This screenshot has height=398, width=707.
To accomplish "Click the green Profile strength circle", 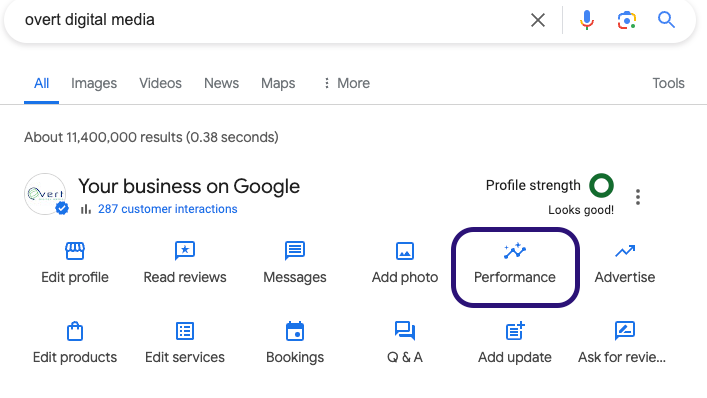I will coord(601,185).
